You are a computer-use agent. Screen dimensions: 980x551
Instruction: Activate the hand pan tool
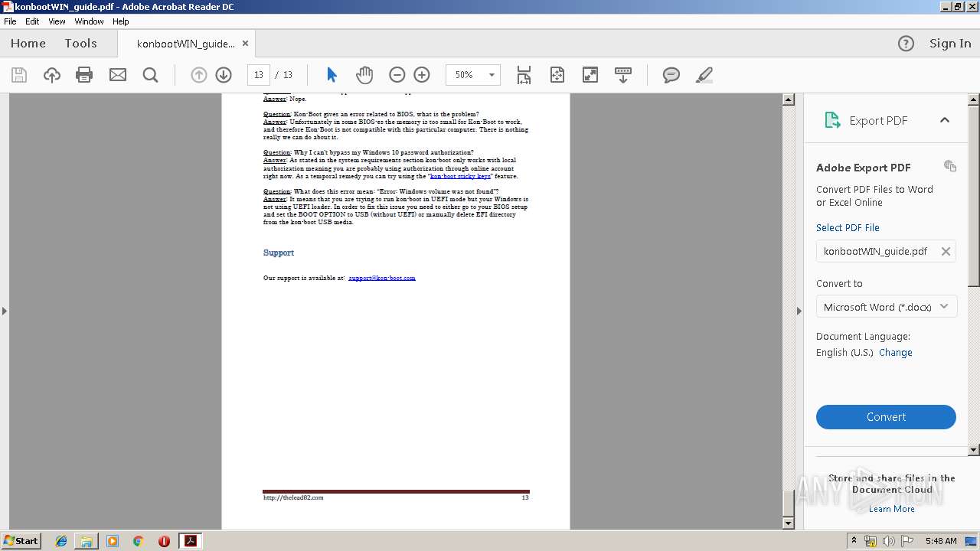pos(364,75)
